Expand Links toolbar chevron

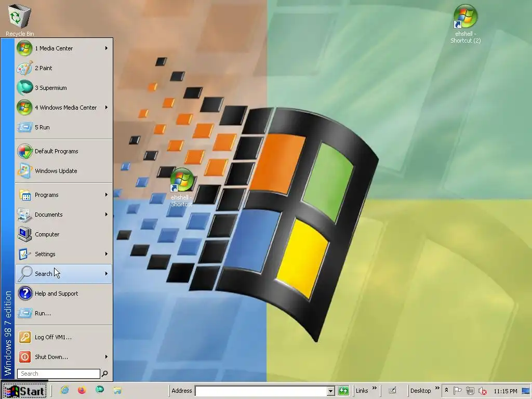click(375, 388)
